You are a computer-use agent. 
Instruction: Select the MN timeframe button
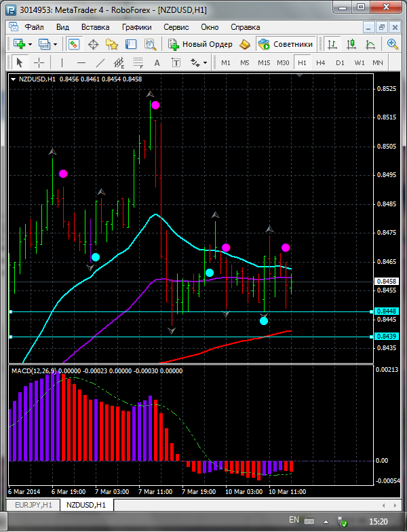point(377,62)
